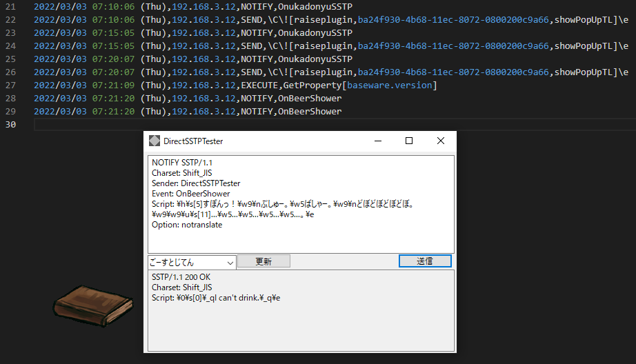636x364 pixels.
Task: Click line number 21 in the editor gutter
Action: coord(10,6)
